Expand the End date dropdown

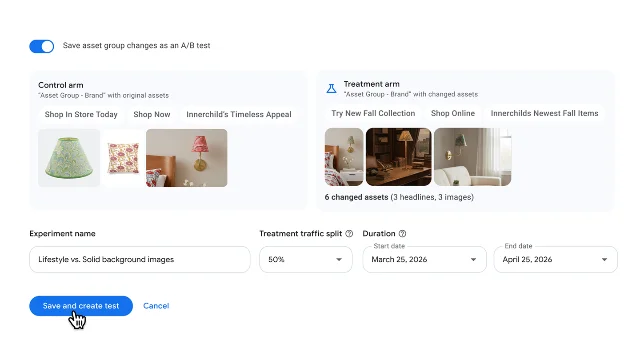556,259
